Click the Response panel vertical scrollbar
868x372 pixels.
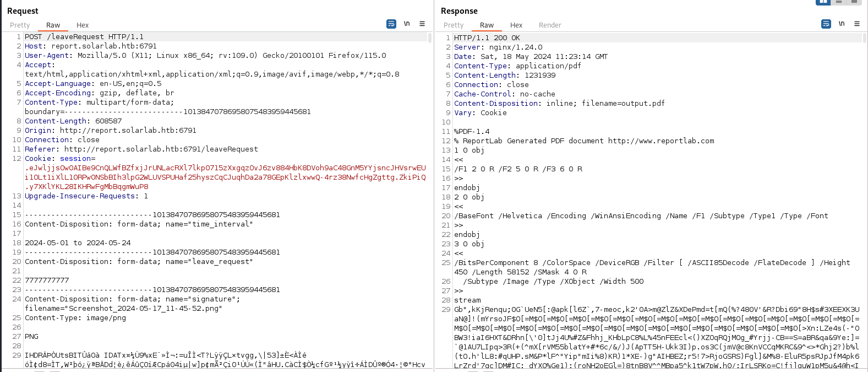[865, 37]
